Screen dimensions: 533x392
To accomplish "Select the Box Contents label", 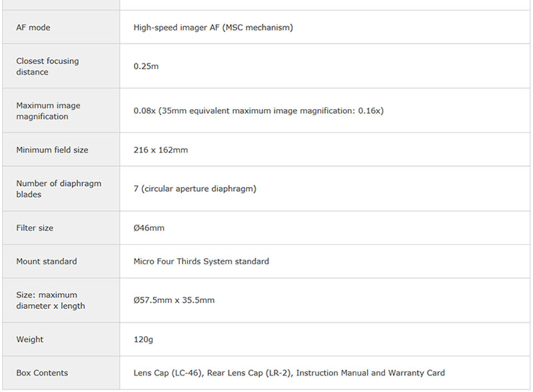I will [x=42, y=373].
